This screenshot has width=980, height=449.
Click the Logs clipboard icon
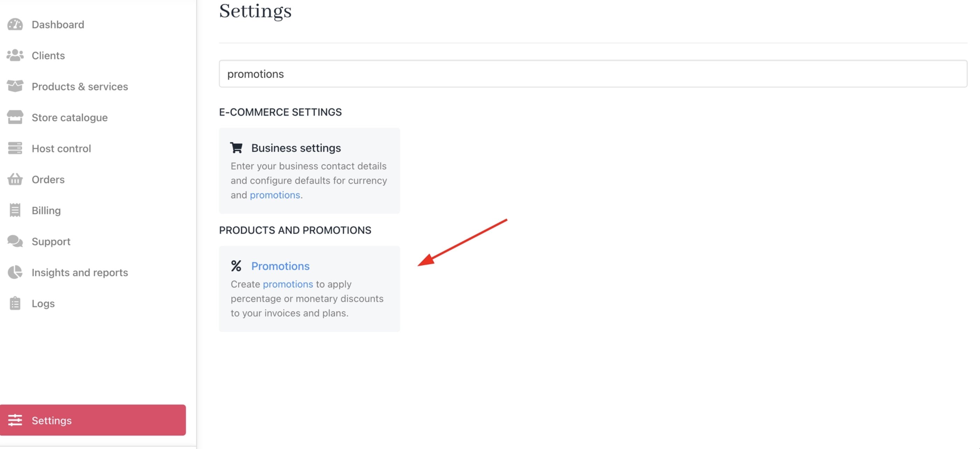[x=15, y=303]
